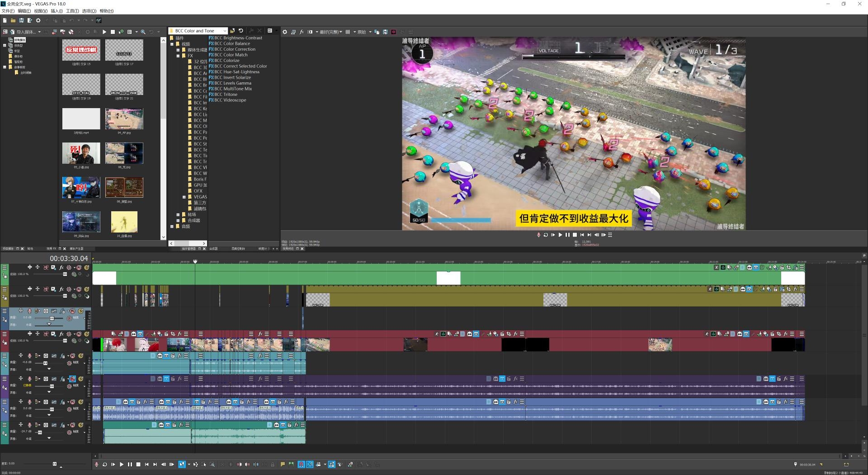
Task: Mute video track 1
Action: [79, 267]
